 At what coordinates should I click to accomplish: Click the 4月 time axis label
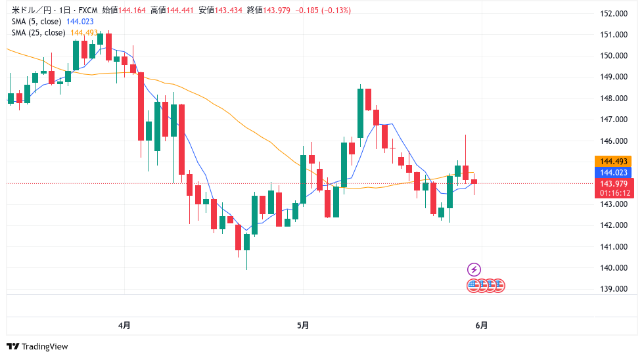(x=124, y=326)
